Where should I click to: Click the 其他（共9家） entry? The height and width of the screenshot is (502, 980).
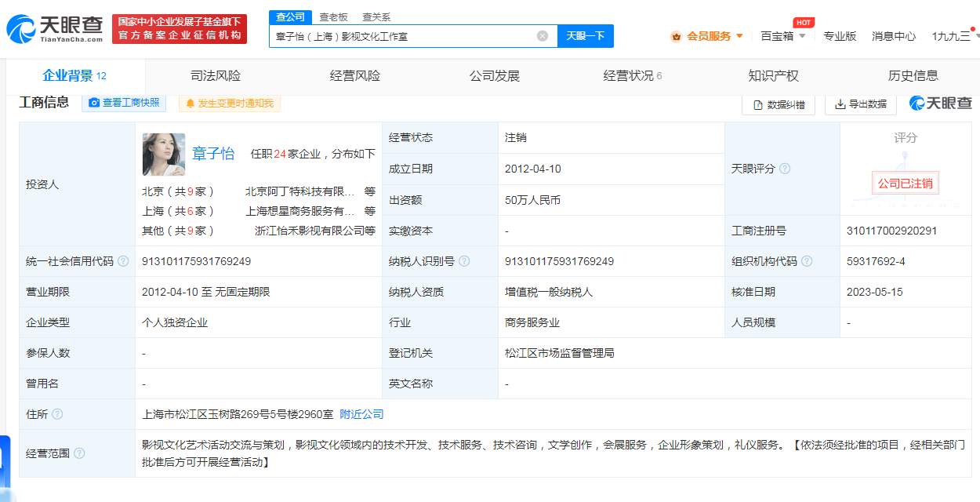[x=178, y=231]
